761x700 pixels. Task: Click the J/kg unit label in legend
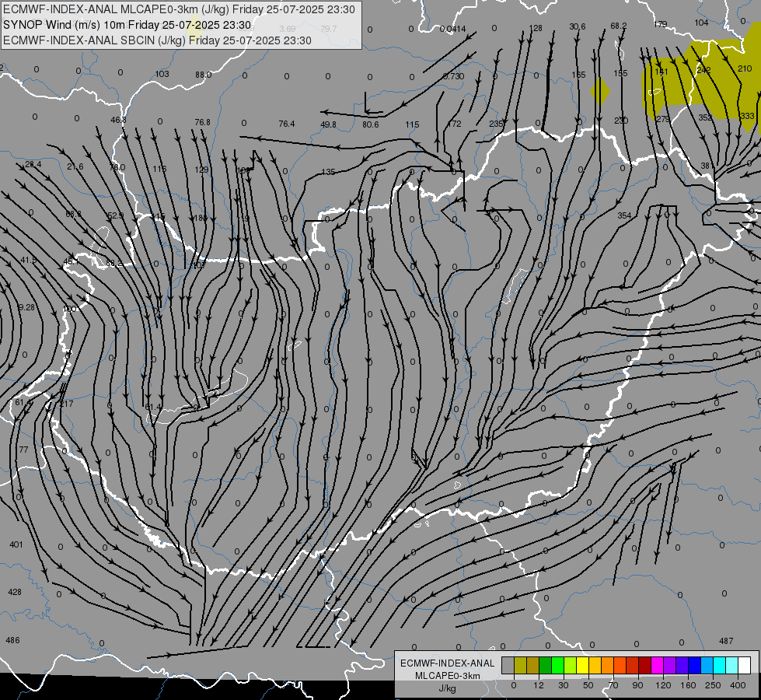point(448,688)
